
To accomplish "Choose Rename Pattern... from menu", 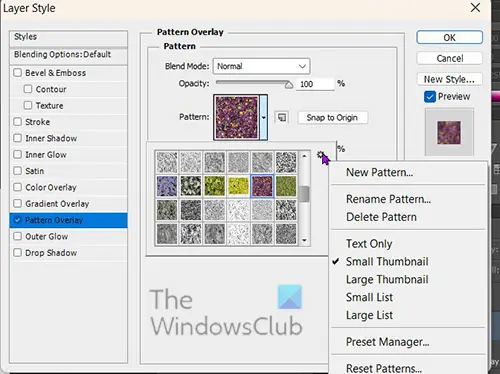I will click(x=388, y=199).
